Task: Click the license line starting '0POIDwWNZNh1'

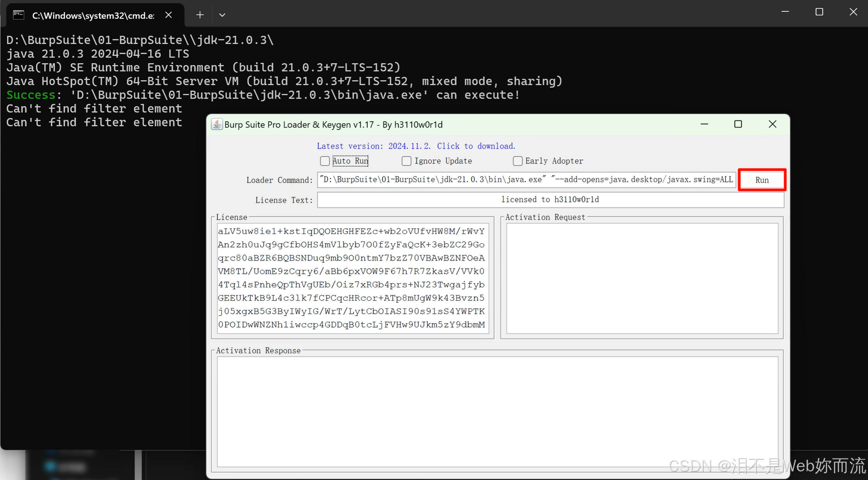Action: click(351, 325)
